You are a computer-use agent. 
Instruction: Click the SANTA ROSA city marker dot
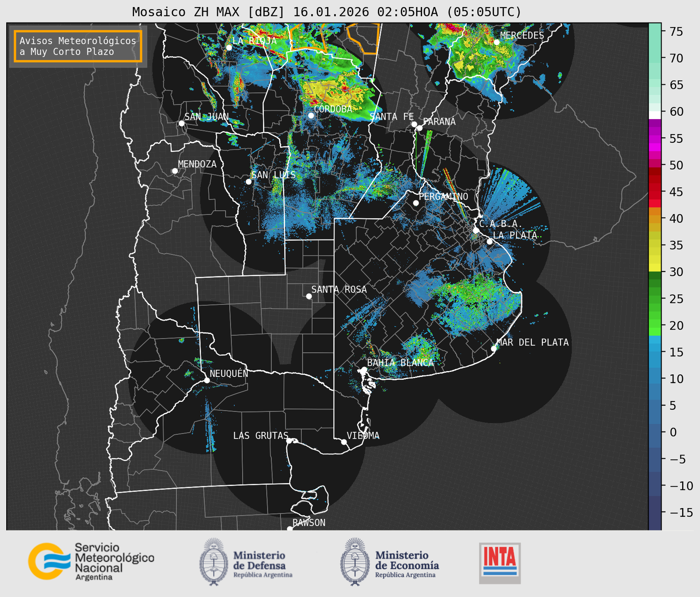pyautogui.click(x=309, y=296)
